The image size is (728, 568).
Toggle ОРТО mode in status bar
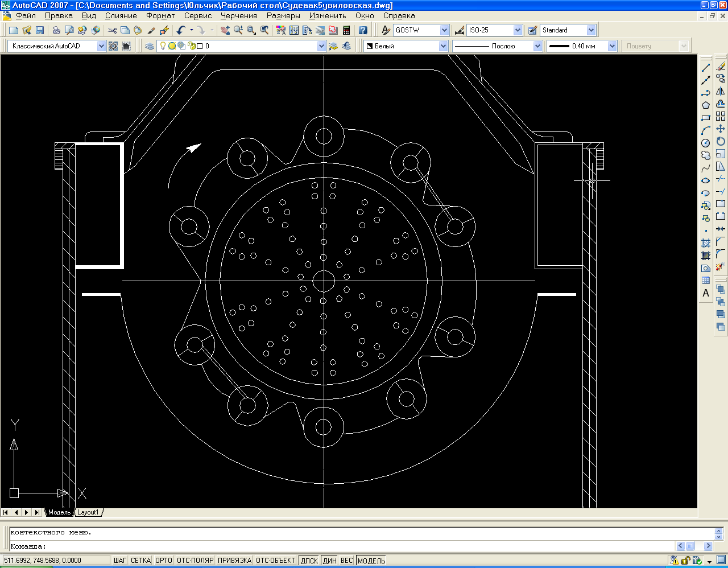(x=164, y=561)
